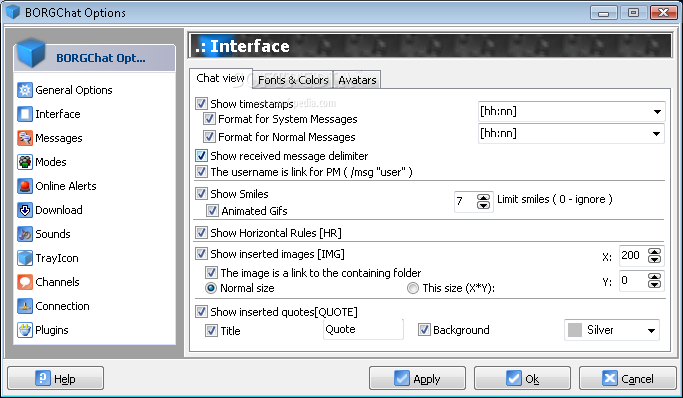Open Online Alerts siren icon
The height and width of the screenshot is (398, 683).
25,186
